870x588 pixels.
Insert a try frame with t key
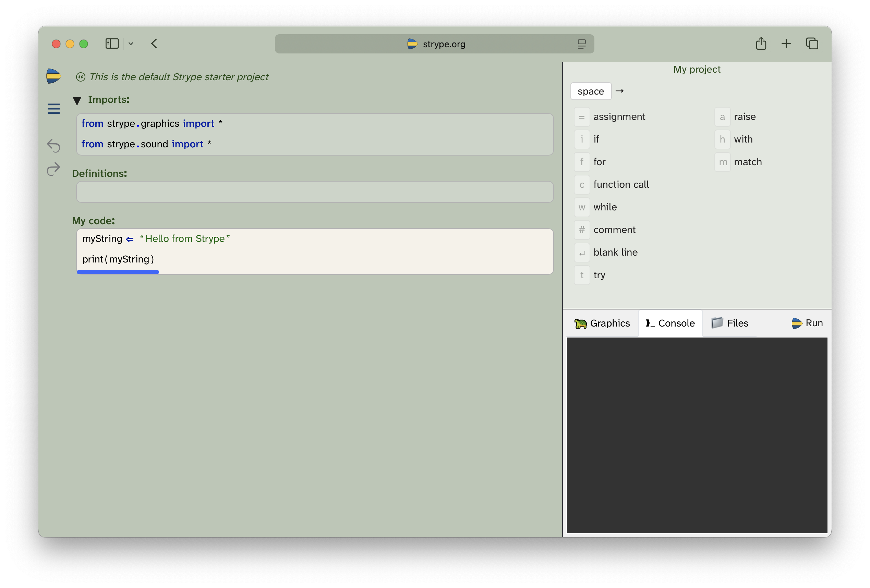coord(582,275)
